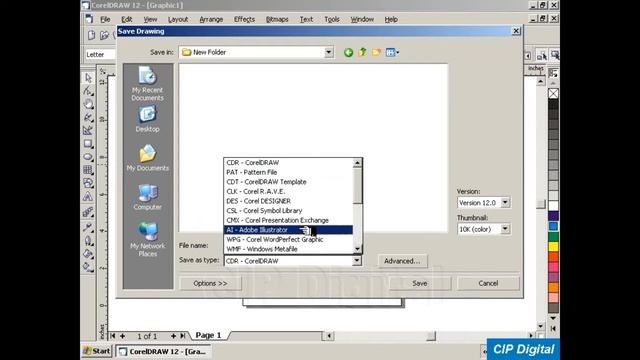Select the Freehand tool in toolbox
The image size is (640, 360).
pyautogui.click(x=88, y=118)
